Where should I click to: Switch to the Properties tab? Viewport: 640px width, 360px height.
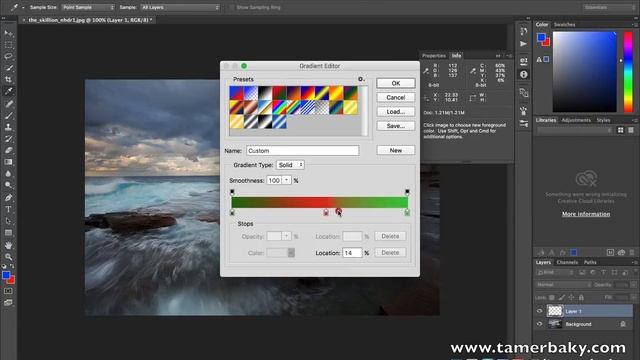(x=433, y=56)
